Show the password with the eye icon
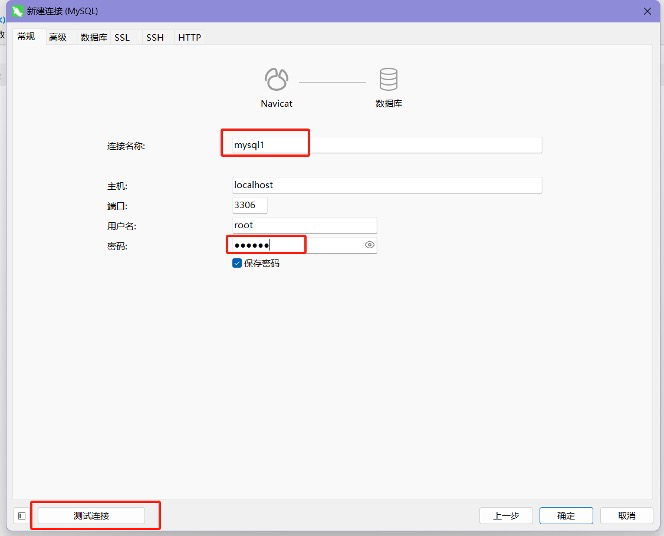 [x=369, y=245]
